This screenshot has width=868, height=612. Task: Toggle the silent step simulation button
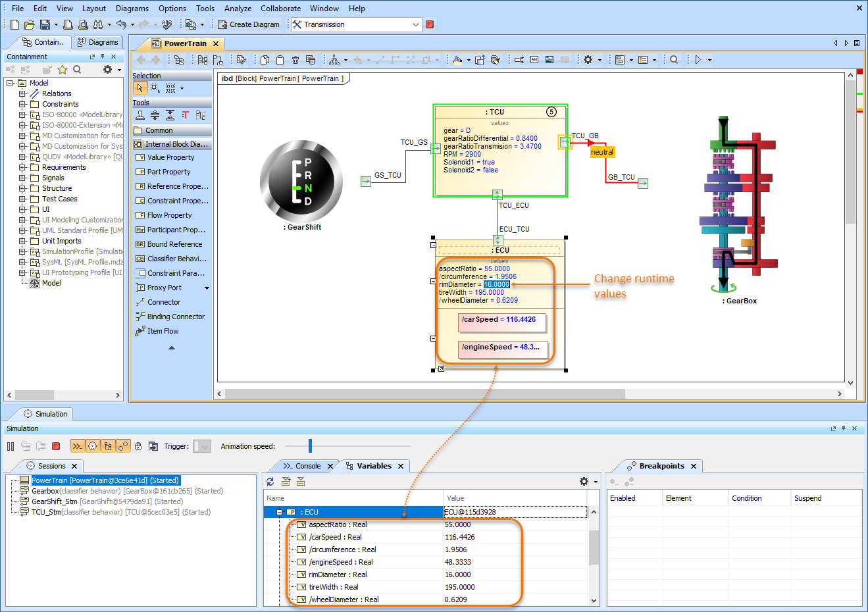[77, 446]
